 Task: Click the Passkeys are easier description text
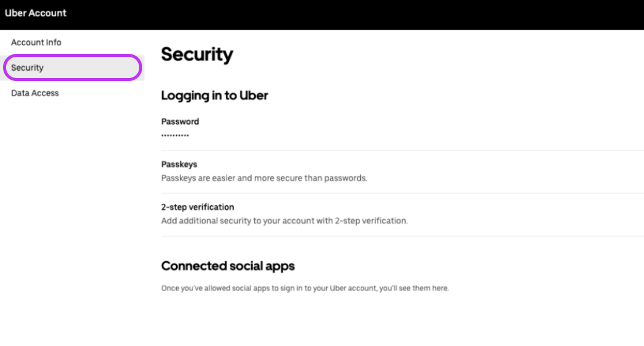264,178
